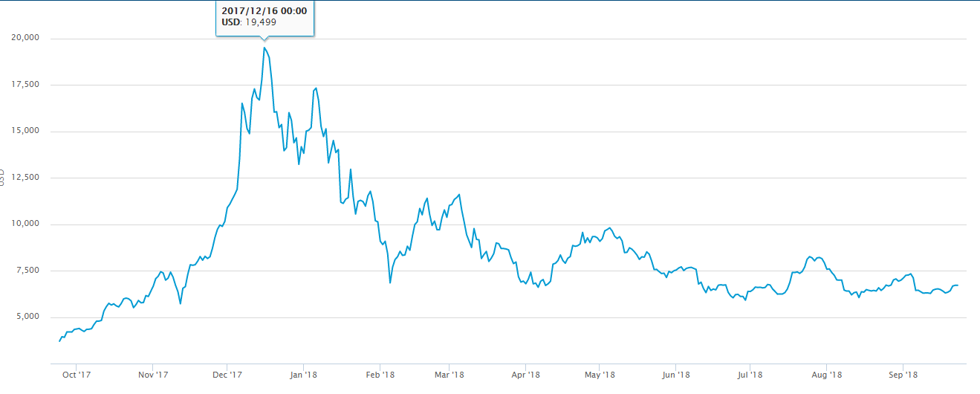
Task: Click the Mar '18 x-axis label
Action: (x=449, y=375)
